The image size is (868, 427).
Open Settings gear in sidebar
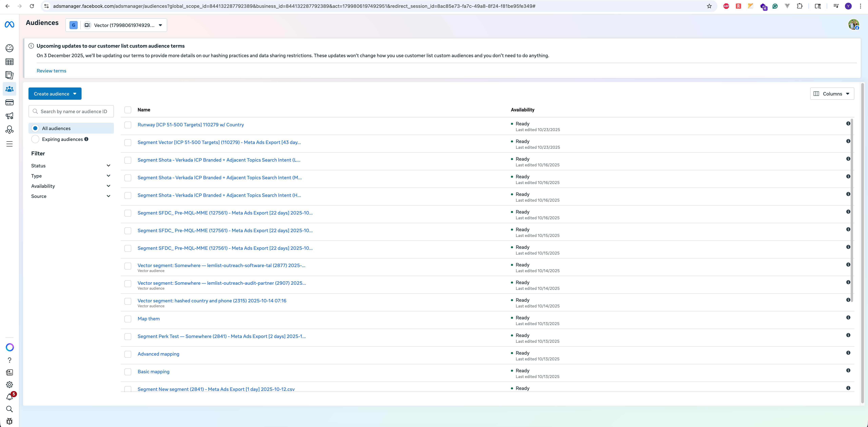9,385
